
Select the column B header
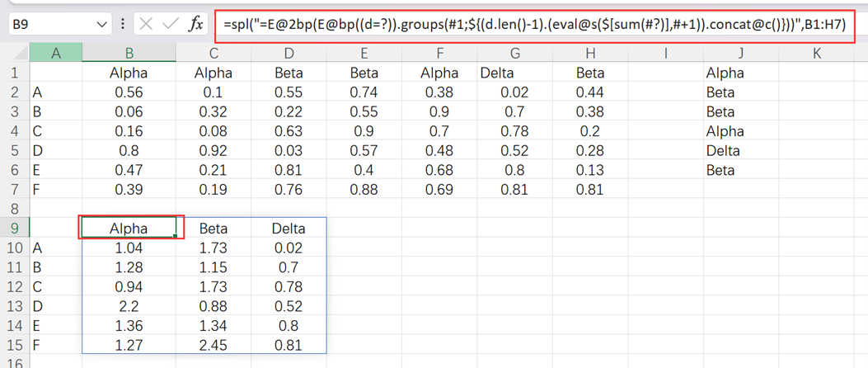[128, 54]
